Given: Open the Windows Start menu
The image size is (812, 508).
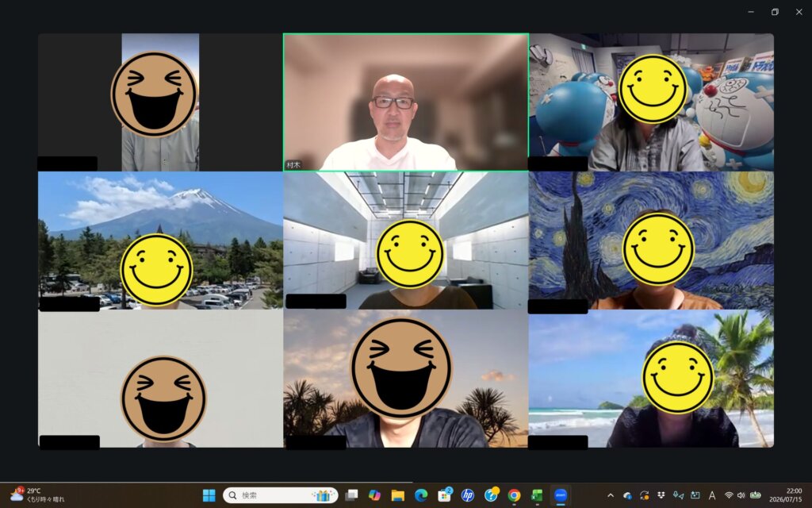Looking at the screenshot, I should click(x=209, y=495).
